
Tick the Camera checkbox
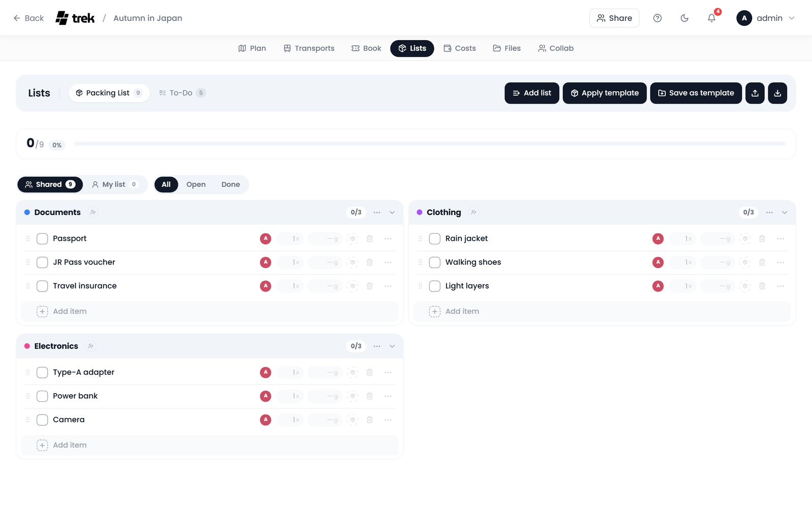[42, 420]
